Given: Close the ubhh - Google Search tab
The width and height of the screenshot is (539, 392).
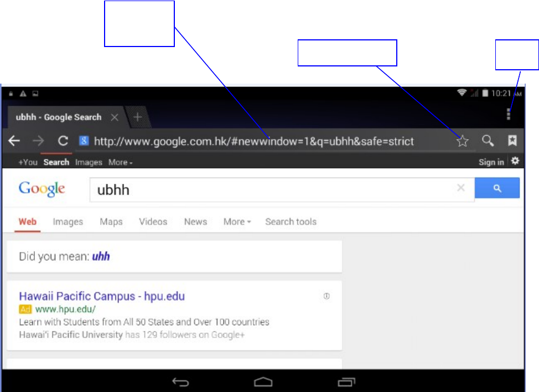Looking at the screenshot, I should click(x=115, y=117).
